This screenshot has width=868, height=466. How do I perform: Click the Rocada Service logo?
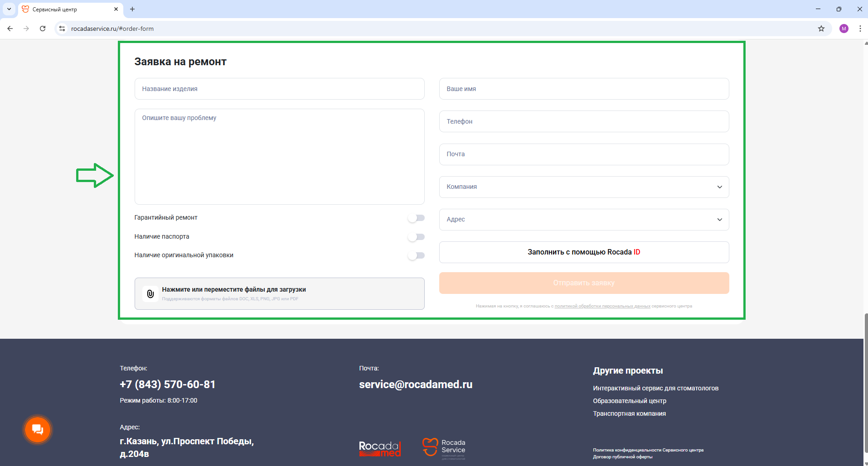click(x=444, y=448)
